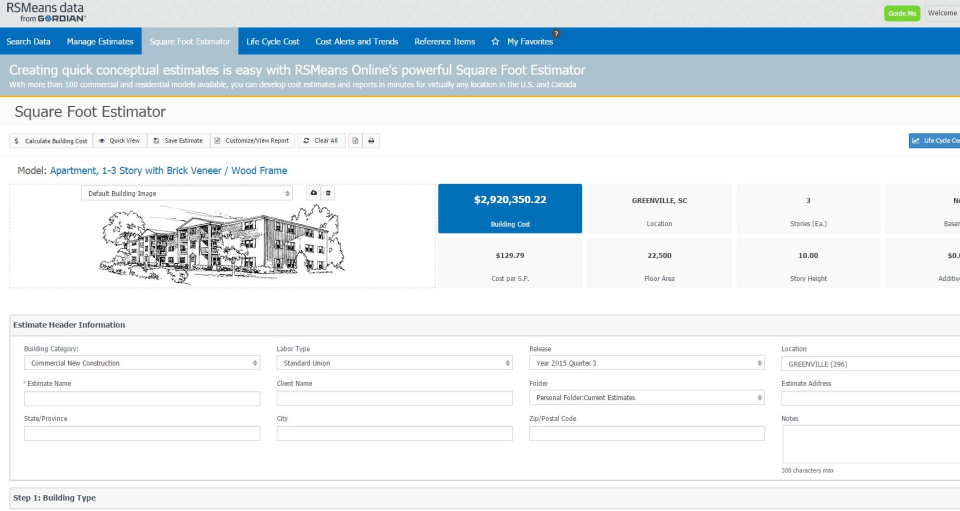Viewport: 960px width, 511px height.
Task: Click the Notes text area
Action: 871,444
